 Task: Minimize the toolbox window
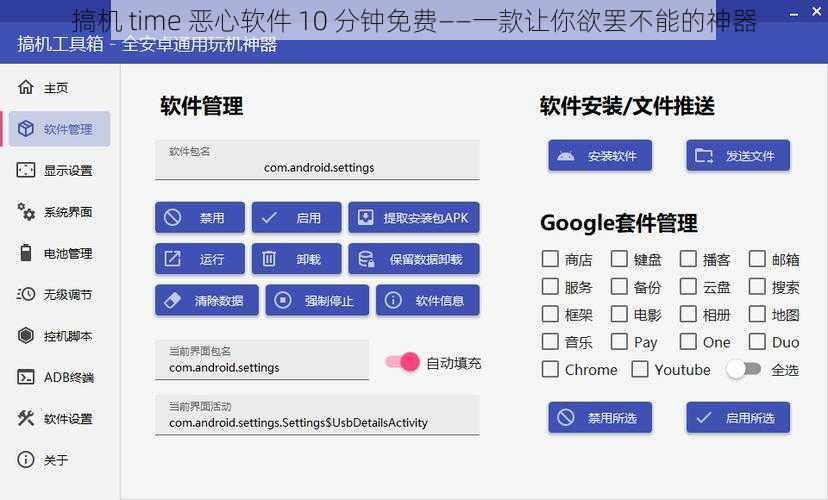[794, 14]
